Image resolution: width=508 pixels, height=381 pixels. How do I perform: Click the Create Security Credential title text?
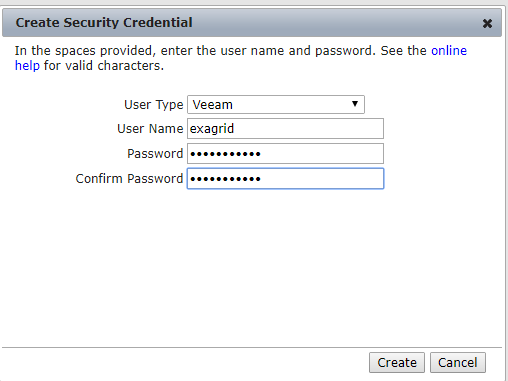104,23
